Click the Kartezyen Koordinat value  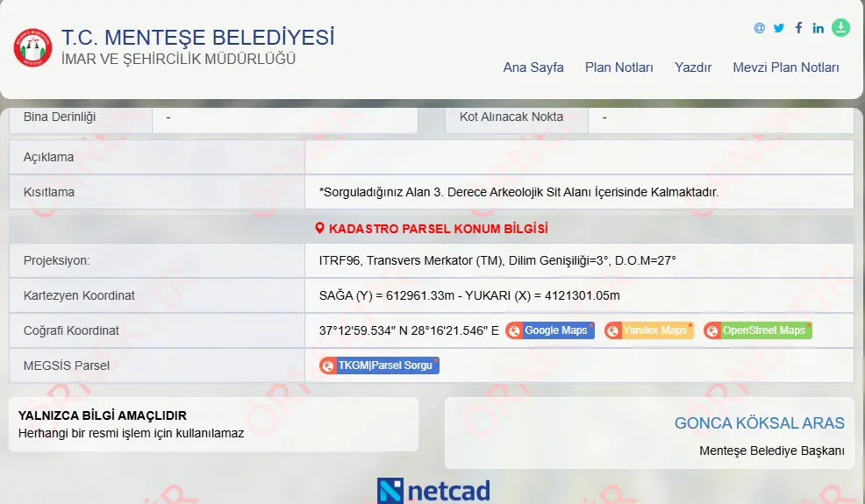(x=469, y=295)
